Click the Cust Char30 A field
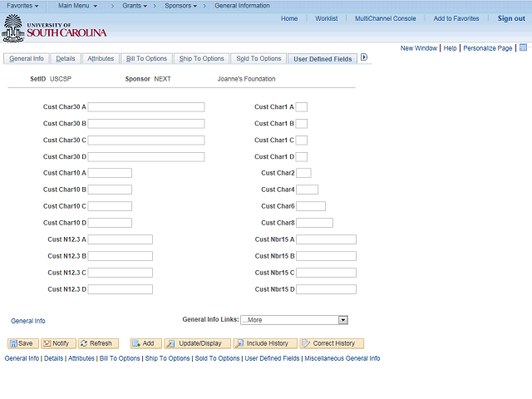The image size is (532, 399). [x=146, y=107]
